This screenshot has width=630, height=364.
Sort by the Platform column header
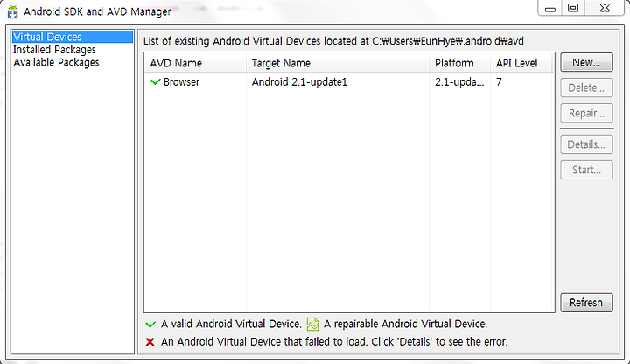tap(459, 63)
